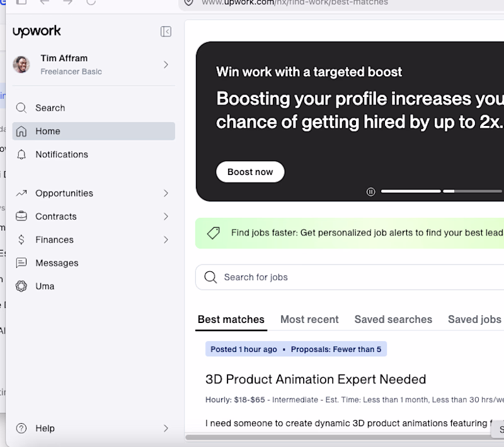This screenshot has width=504, height=447.
Task: Open Tim Affram profile avatar
Action: coord(21,65)
